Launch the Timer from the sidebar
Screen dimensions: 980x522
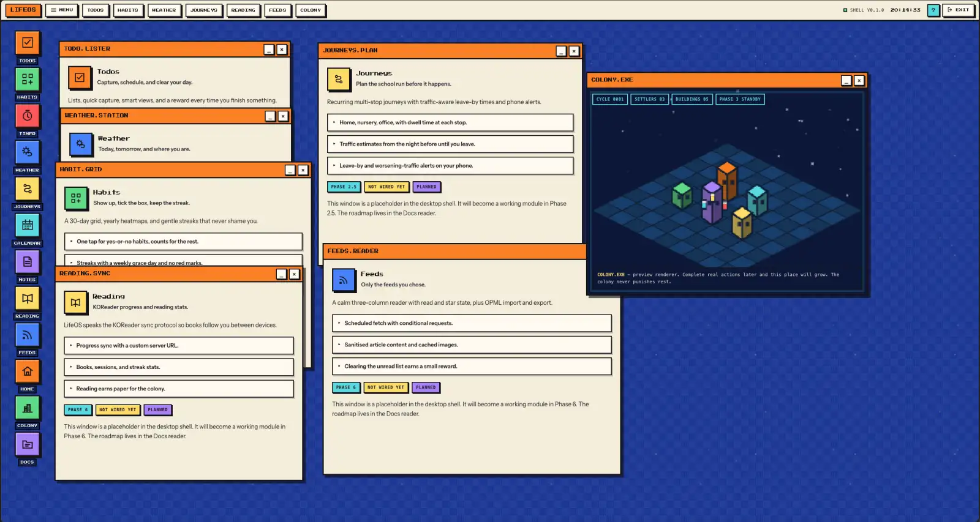pyautogui.click(x=28, y=116)
